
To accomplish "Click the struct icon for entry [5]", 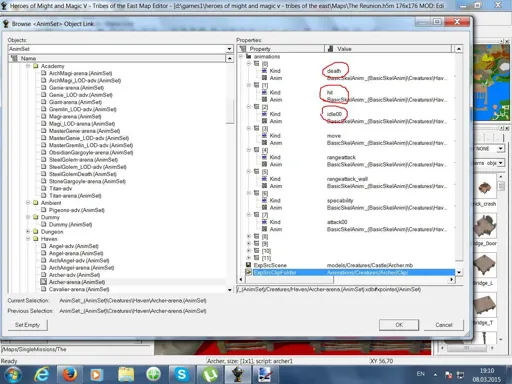I will (256, 171).
